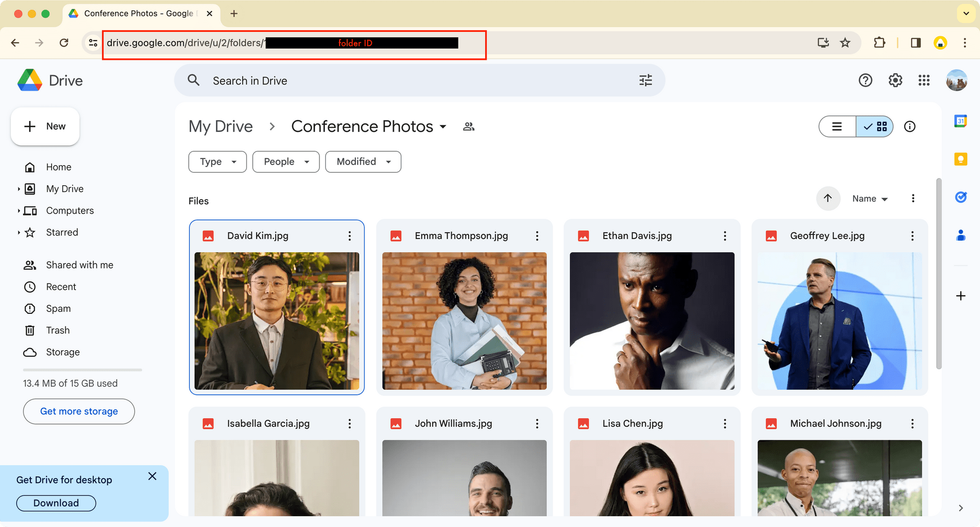This screenshot has height=527, width=980.
Task: Open Contacts from the side panel
Action: click(x=961, y=236)
